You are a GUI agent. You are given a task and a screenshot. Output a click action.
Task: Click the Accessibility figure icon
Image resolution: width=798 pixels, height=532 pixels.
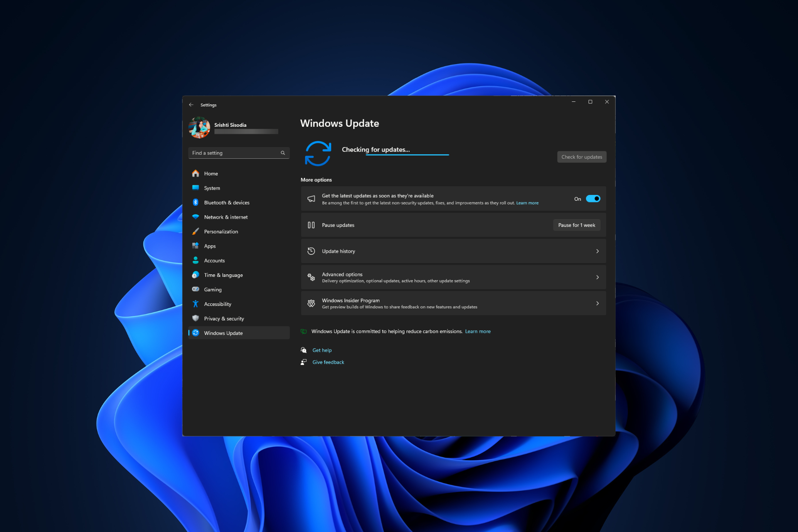click(195, 304)
